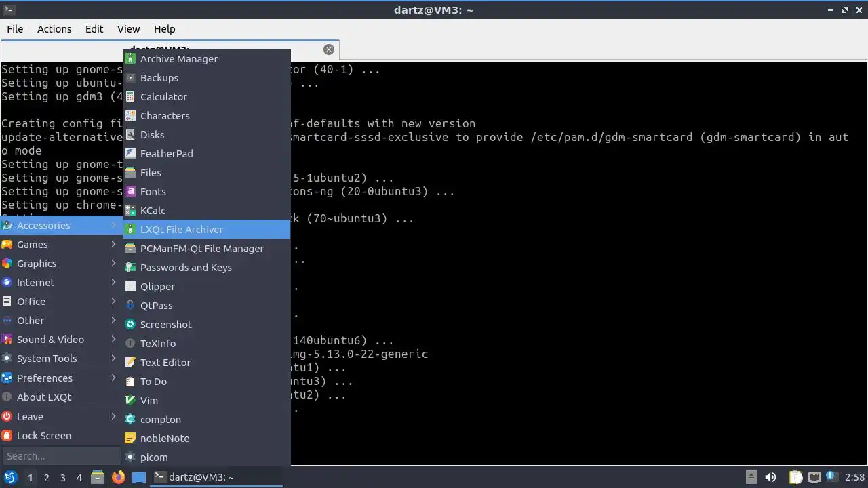
Task: Click the panel clock showing 2:58
Action: (x=854, y=478)
